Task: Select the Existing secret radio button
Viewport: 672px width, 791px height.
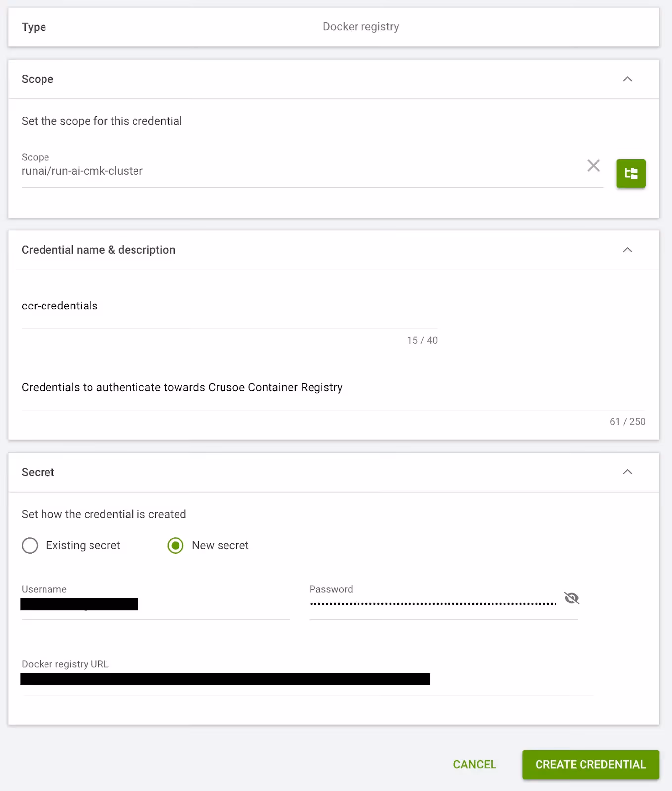Action: [x=30, y=546]
